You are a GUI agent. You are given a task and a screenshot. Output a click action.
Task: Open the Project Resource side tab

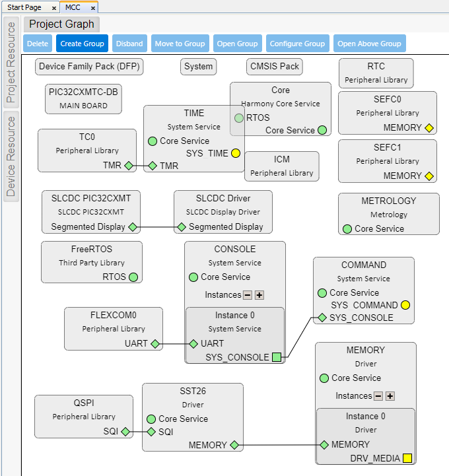point(11,63)
